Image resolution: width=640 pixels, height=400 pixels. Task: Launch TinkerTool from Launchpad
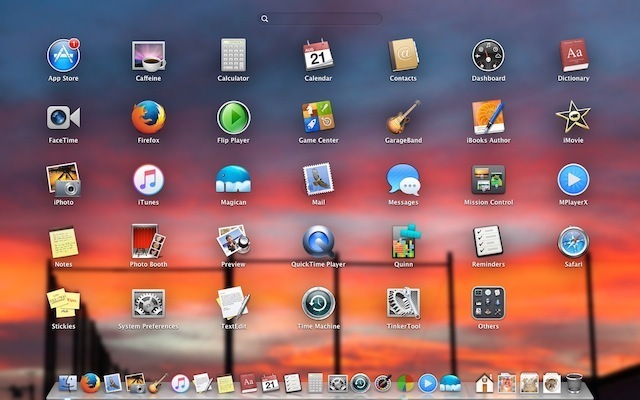tap(403, 304)
